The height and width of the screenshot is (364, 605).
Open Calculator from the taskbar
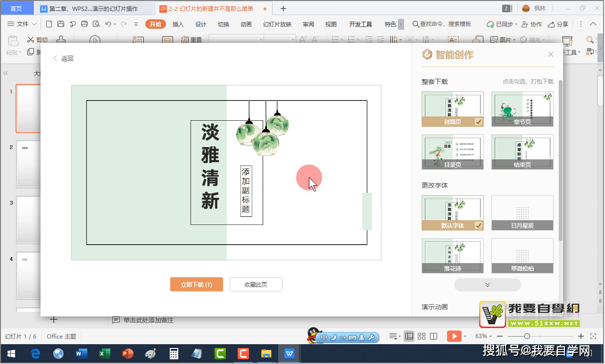click(x=174, y=353)
